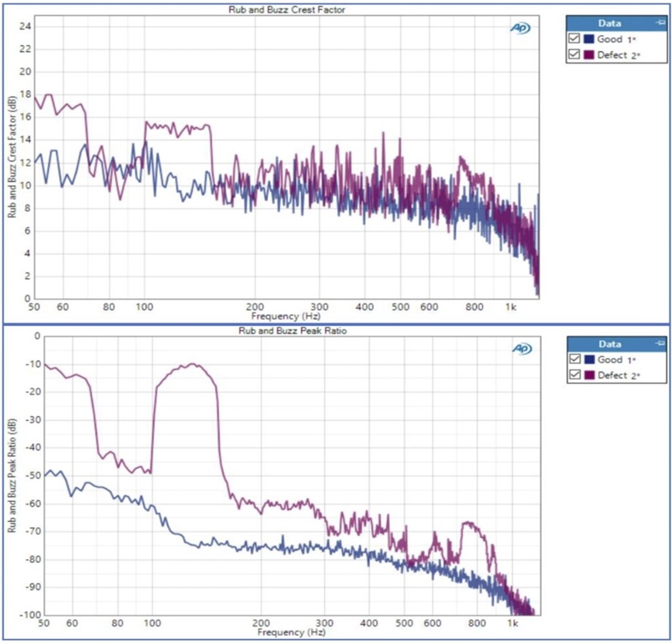This screenshot has height=644, width=672.
Task: Click the AP logo in Crest Factor graph
Action: coord(520,28)
